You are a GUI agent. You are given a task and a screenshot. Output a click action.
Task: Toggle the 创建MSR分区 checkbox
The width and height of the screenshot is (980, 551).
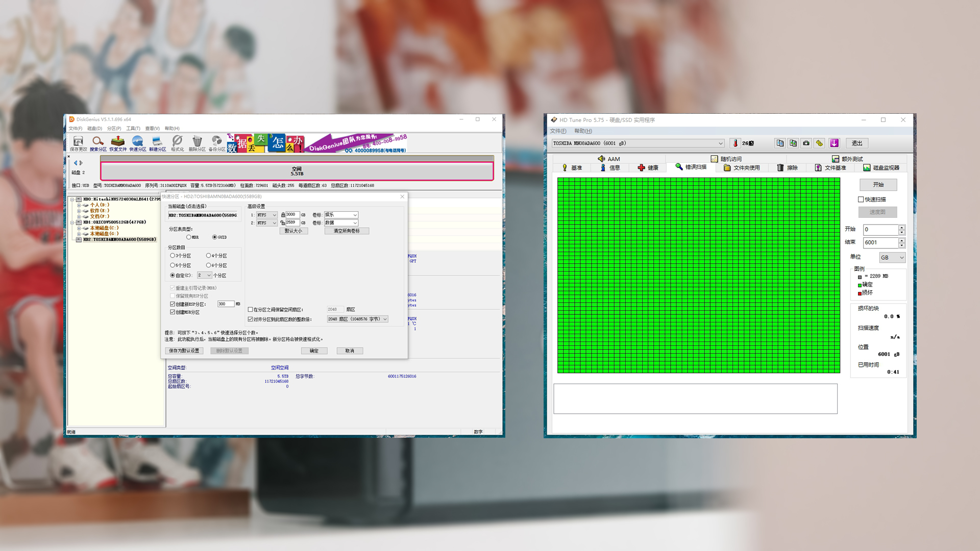click(173, 312)
